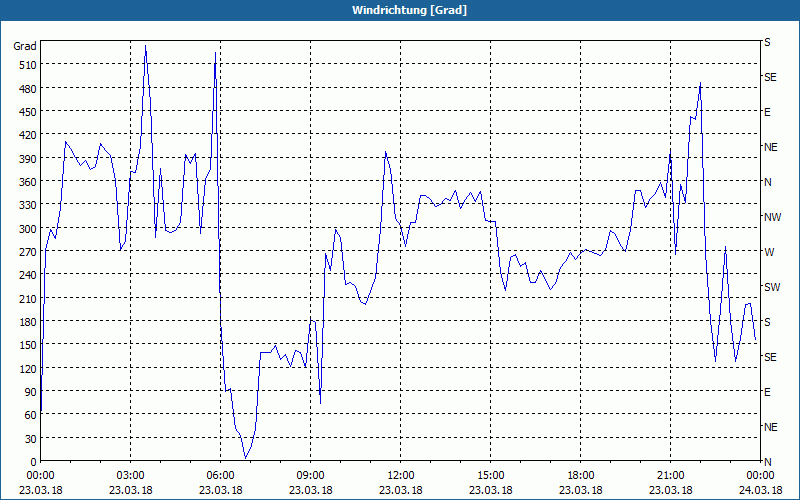800x500 pixels.
Task: Click the "03:00" time label
Action: (x=131, y=476)
